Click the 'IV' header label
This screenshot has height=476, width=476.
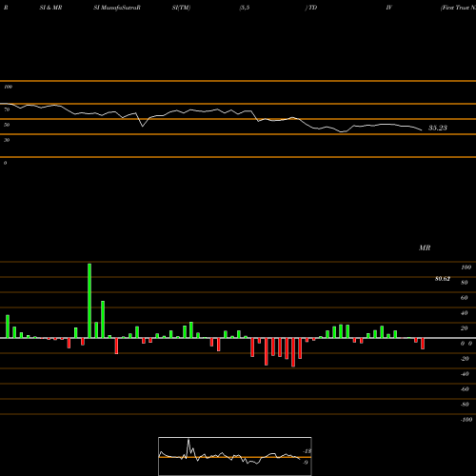point(389,8)
